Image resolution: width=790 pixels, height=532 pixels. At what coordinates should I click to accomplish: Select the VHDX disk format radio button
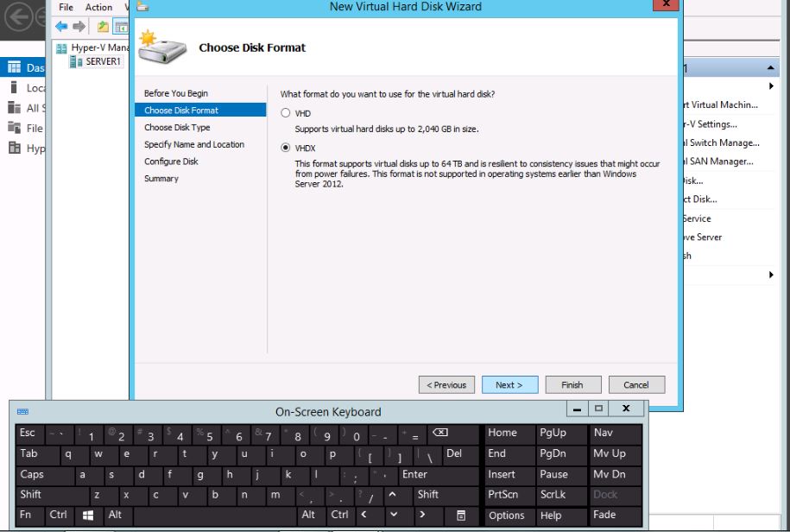tap(286, 148)
